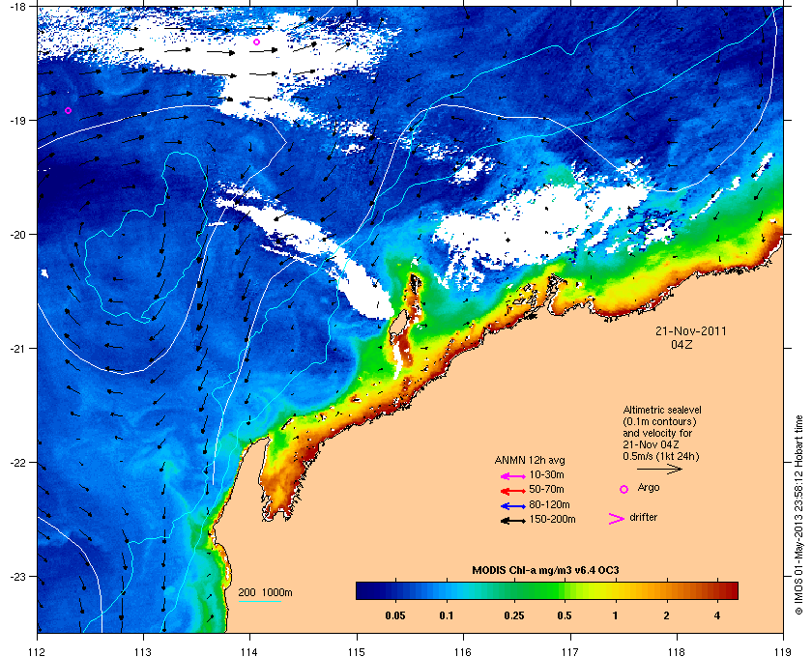The image size is (812, 657).
Task: Click the '04Z' time label under the date
Action: coord(681,345)
